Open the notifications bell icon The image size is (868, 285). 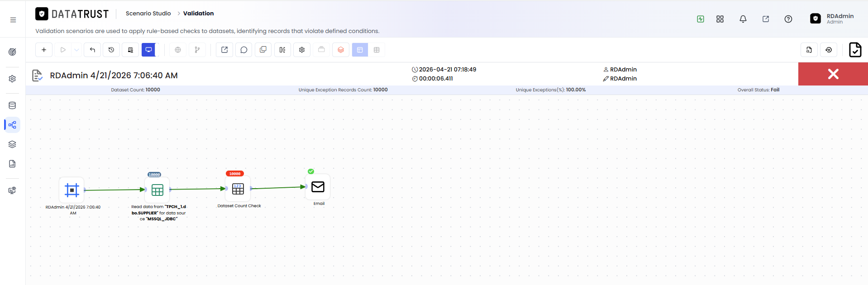click(743, 19)
